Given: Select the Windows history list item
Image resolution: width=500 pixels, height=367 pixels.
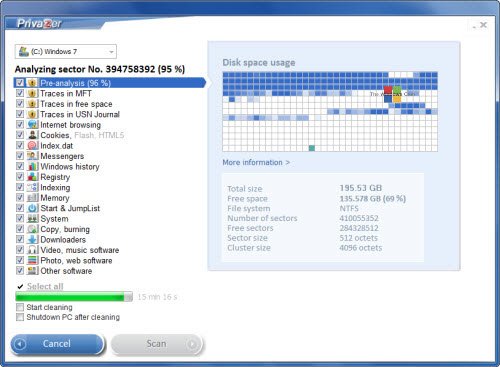Looking at the screenshot, I should click(70, 166).
